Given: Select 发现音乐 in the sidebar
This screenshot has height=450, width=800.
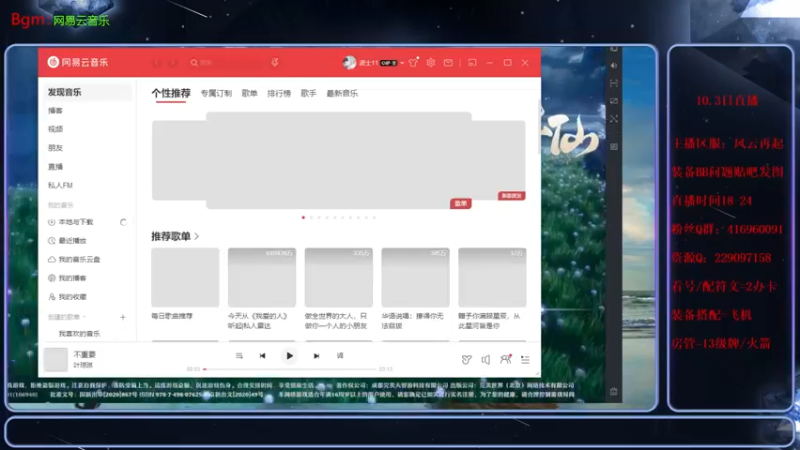Looking at the screenshot, I should click(87, 92).
